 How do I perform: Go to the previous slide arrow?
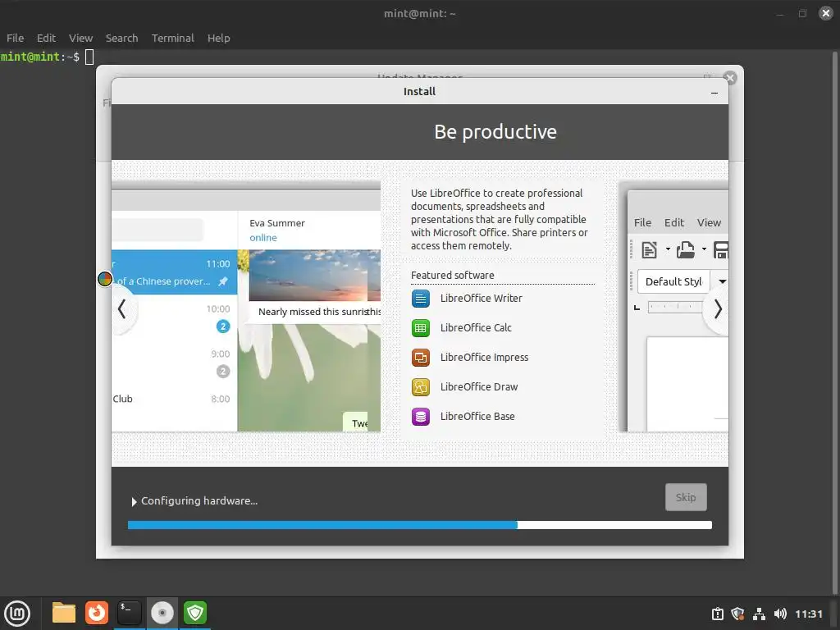click(x=122, y=309)
